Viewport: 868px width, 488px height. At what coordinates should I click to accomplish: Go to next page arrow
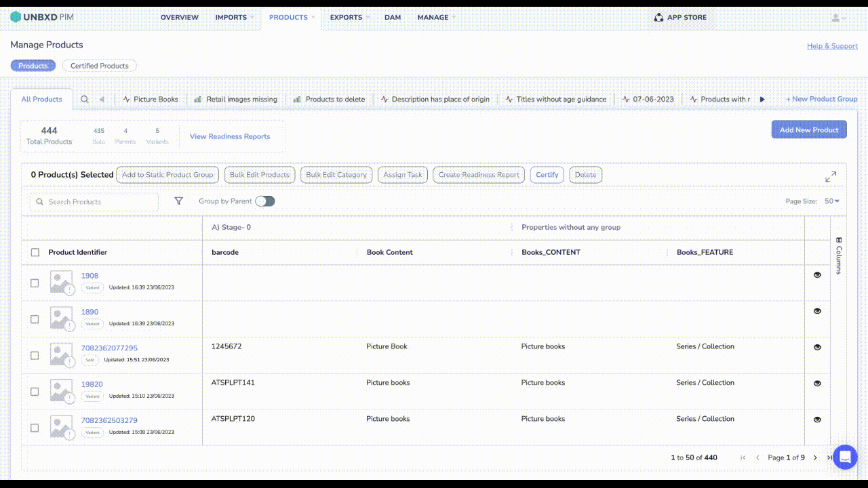coord(815,458)
